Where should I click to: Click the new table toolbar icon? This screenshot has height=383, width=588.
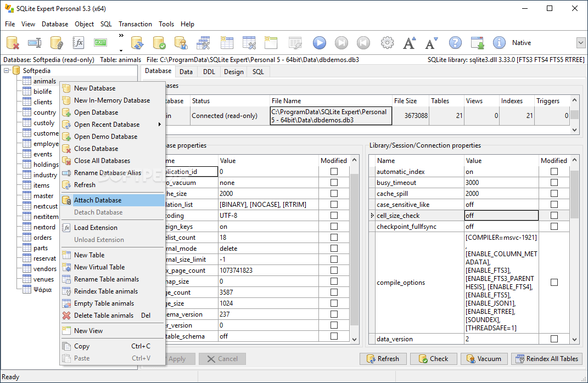227,43
